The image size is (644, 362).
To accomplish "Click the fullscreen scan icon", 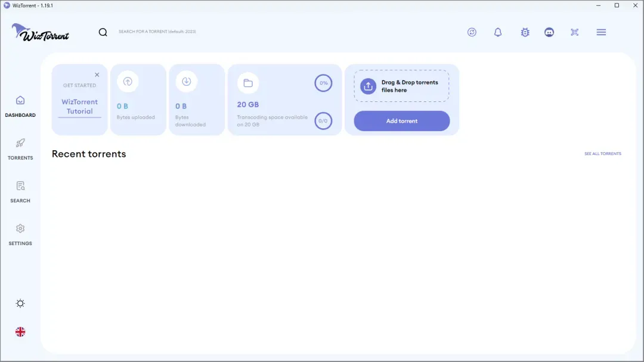I will 575,32.
